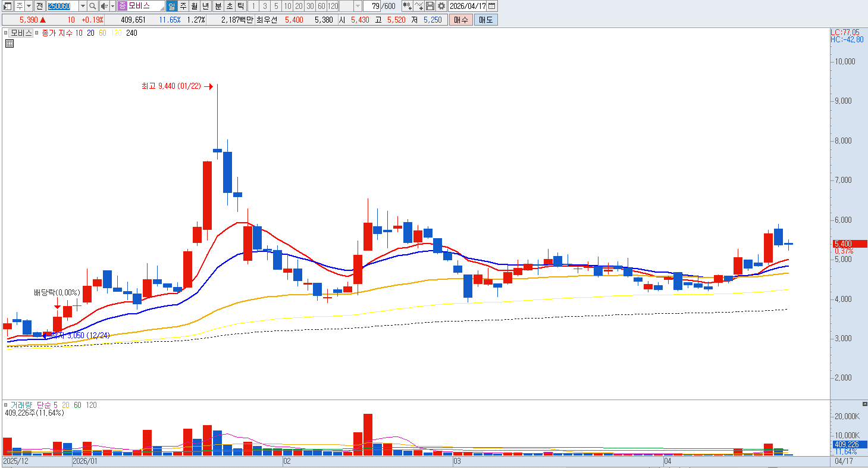Click the 배당락(0.00%) marker label

click(x=57, y=292)
